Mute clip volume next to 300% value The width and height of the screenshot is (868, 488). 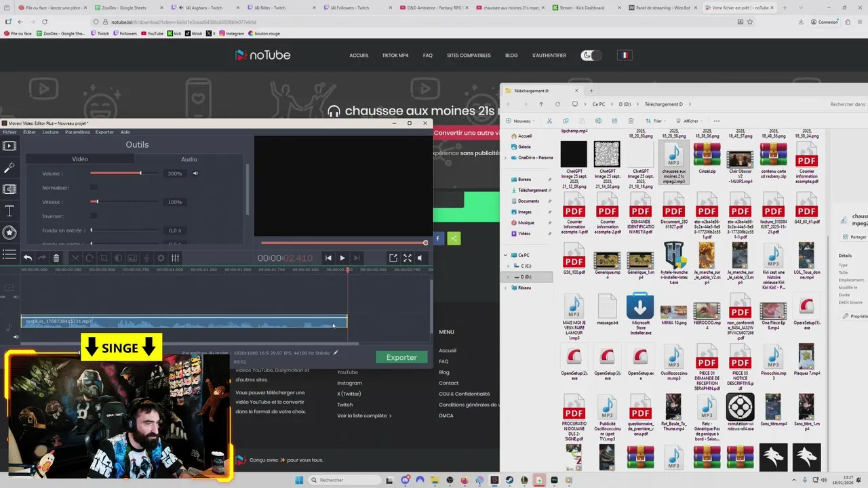coord(195,174)
